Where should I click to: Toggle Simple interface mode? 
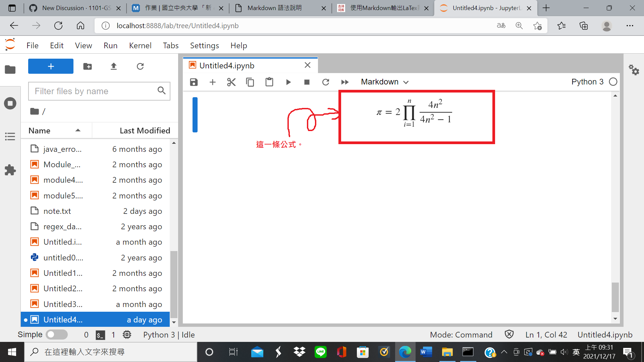(x=56, y=334)
